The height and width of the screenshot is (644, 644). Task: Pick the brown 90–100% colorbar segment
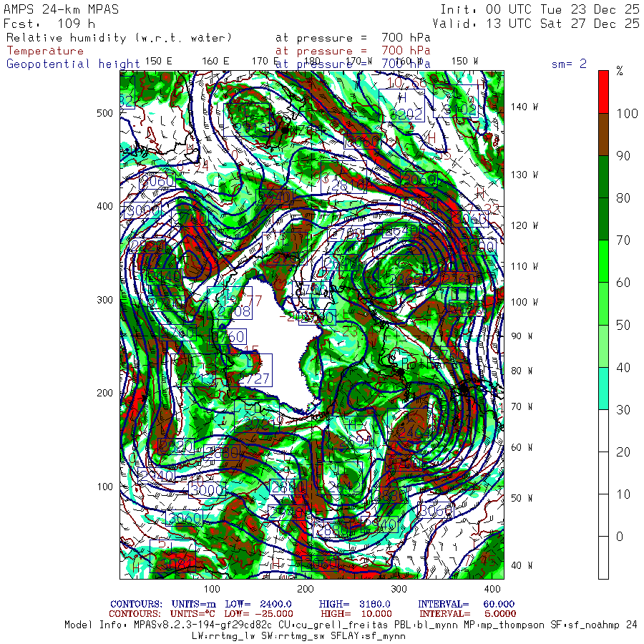coord(604,135)
